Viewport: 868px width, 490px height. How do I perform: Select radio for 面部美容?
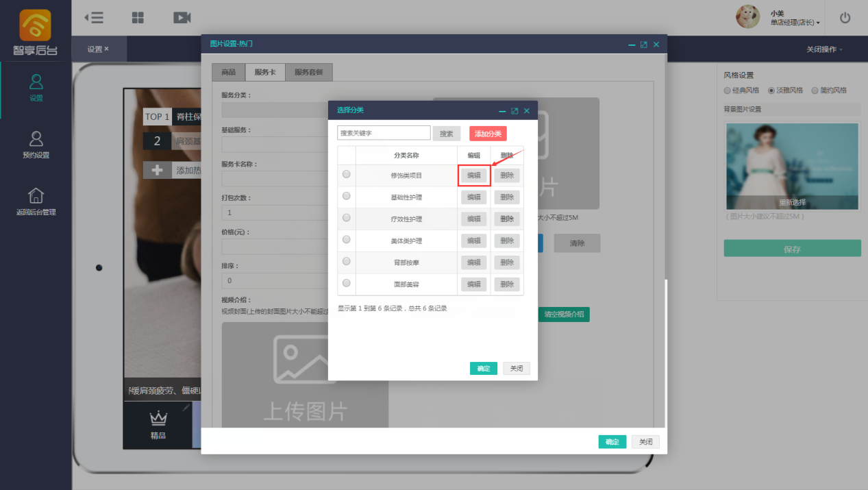346,283
